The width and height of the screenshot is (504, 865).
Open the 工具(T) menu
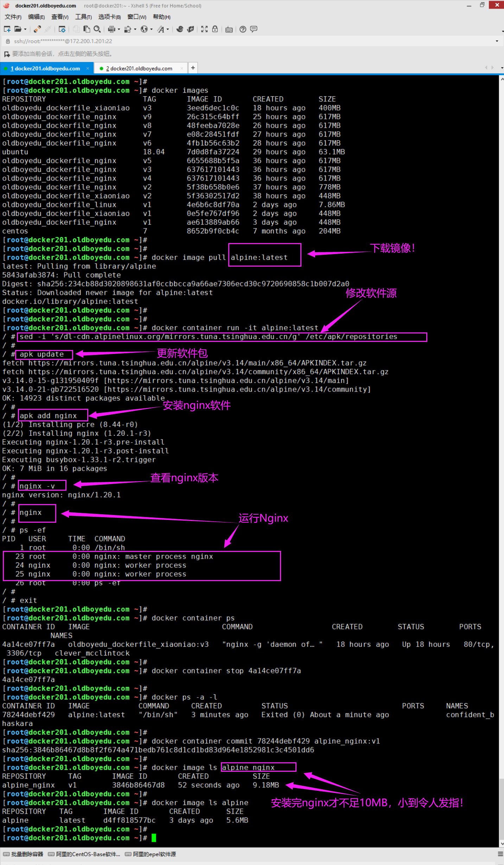(83, 17)
